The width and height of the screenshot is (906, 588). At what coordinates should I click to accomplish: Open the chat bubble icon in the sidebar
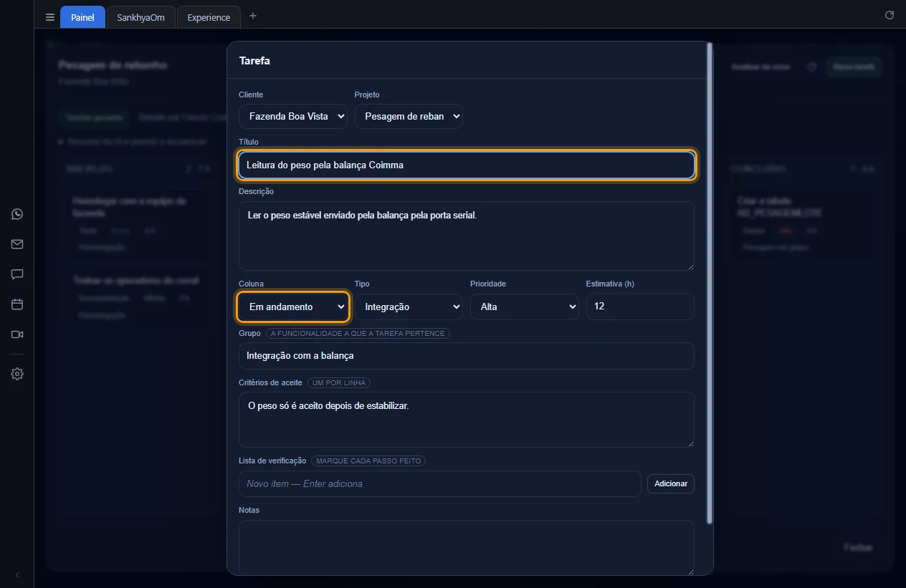(17, 274)
